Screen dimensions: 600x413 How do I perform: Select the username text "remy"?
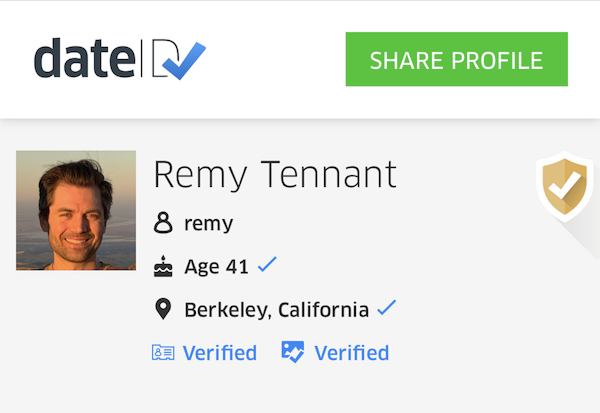coord(208,224)
